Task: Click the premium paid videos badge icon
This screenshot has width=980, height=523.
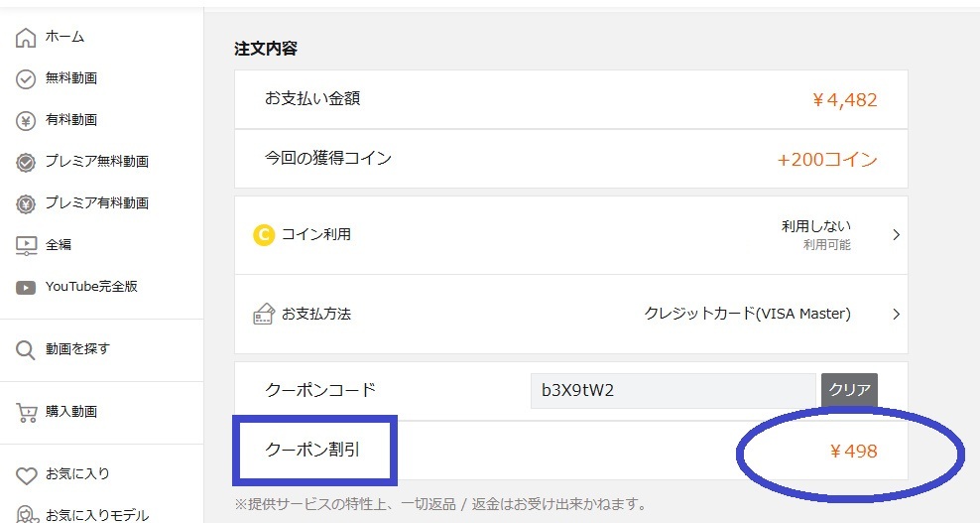Action: point(26,204)
